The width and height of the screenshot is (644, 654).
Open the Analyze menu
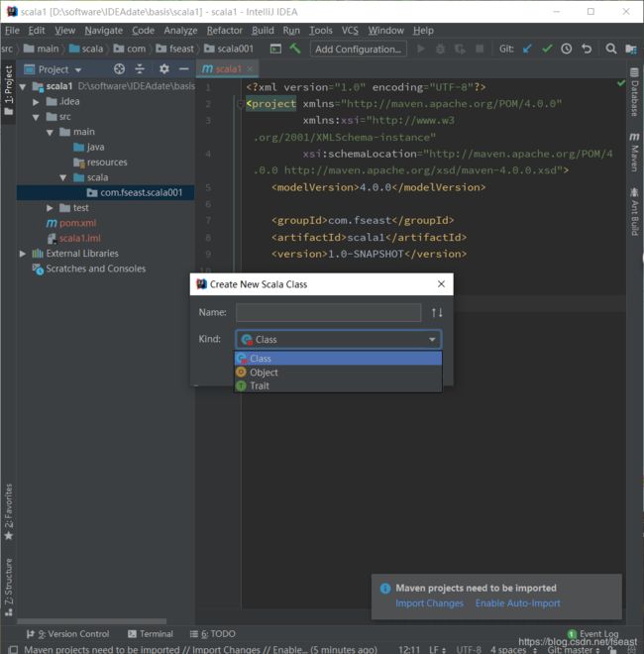coord(180,31)
